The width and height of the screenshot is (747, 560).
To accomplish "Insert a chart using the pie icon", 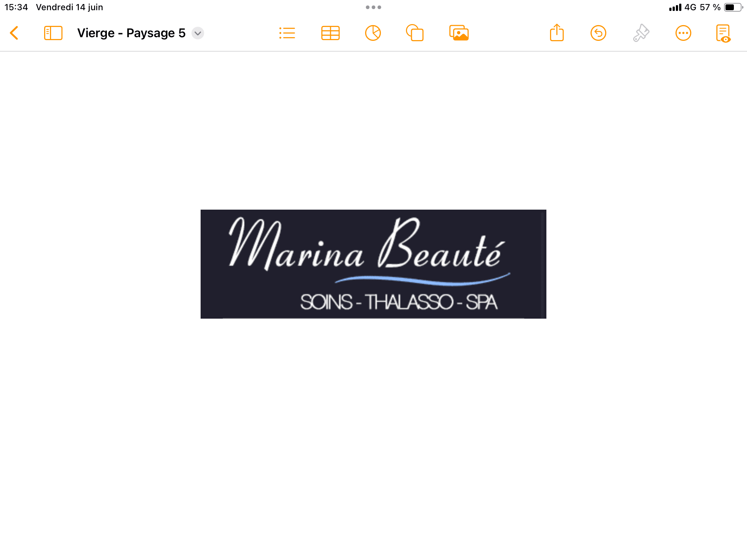I will pos(373,33).
